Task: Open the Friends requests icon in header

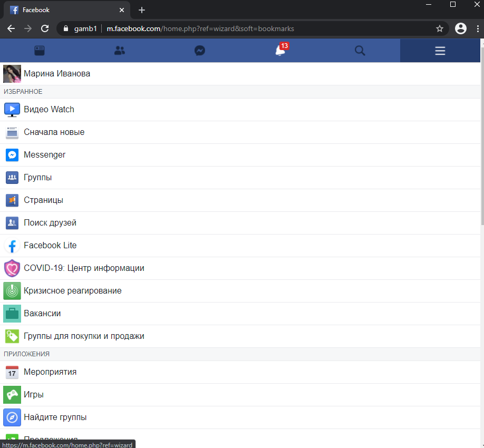Action: (120, 51)
